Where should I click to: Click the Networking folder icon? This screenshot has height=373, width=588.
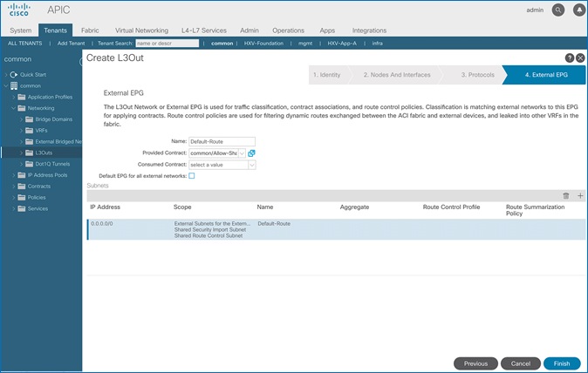point(22,108)
